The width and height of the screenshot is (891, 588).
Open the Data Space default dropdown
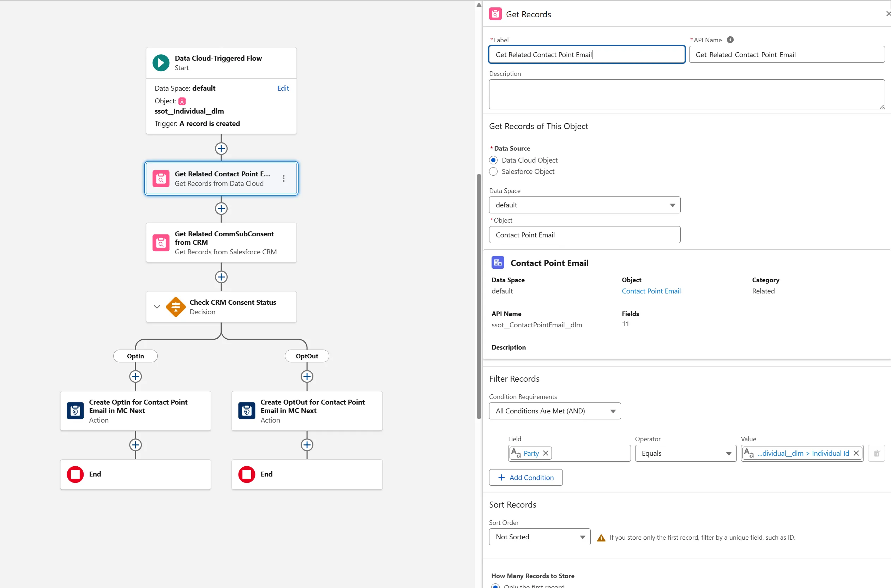[x=584, y=205]
